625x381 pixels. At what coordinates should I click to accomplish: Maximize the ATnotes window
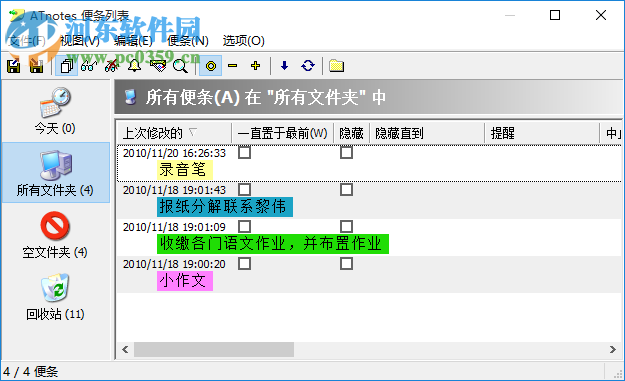click(555, 15)
